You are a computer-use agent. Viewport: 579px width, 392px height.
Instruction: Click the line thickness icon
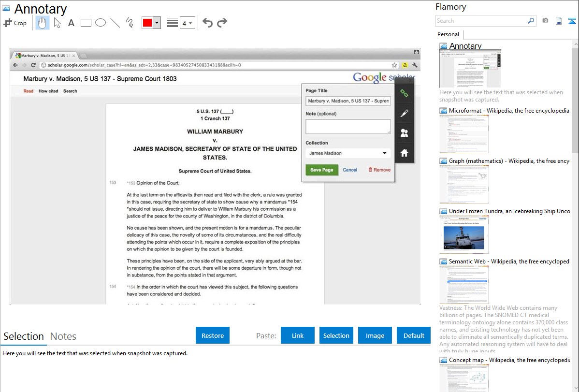[x=173, y=23]
